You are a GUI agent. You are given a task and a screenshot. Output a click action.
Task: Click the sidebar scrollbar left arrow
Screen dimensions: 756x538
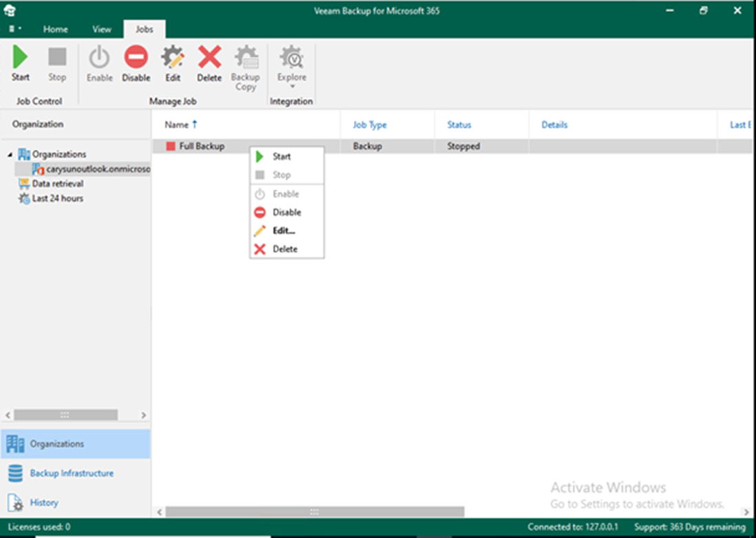tap(8, 415)
